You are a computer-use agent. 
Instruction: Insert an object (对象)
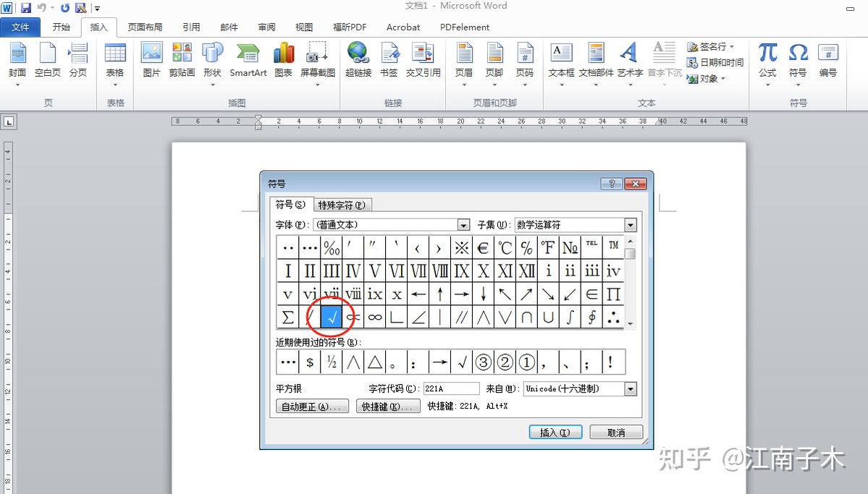point(705,79)
